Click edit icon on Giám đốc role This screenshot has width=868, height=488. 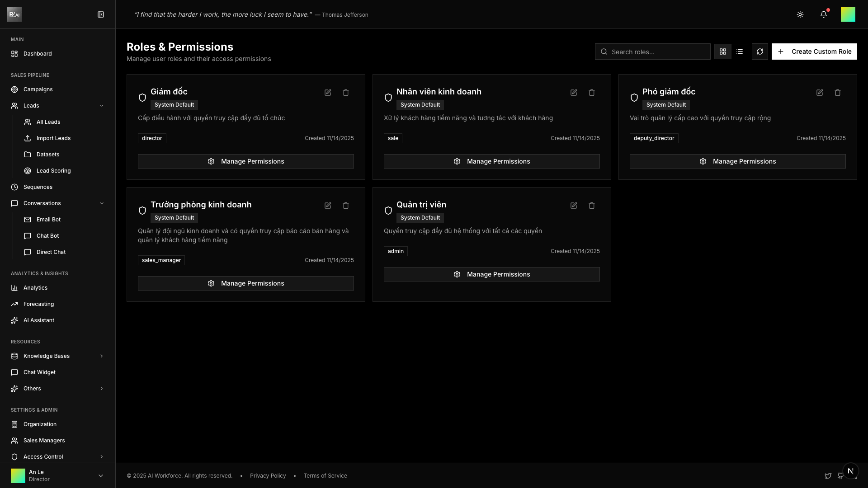tap(328, 93)
